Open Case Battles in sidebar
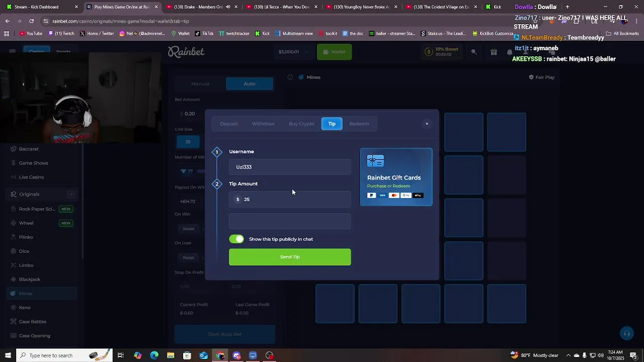This screenshot has height=362, width=644. pyautogui.click(x=33, y=322)
